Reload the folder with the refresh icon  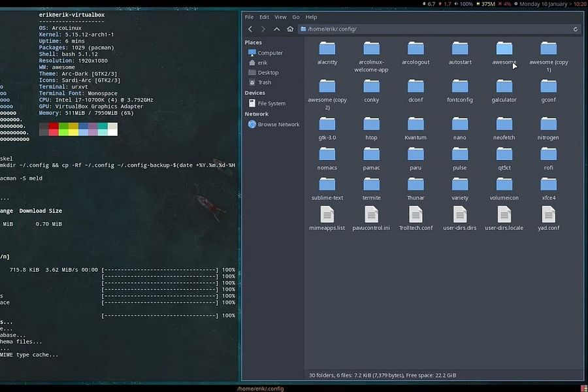coord(575,29)
